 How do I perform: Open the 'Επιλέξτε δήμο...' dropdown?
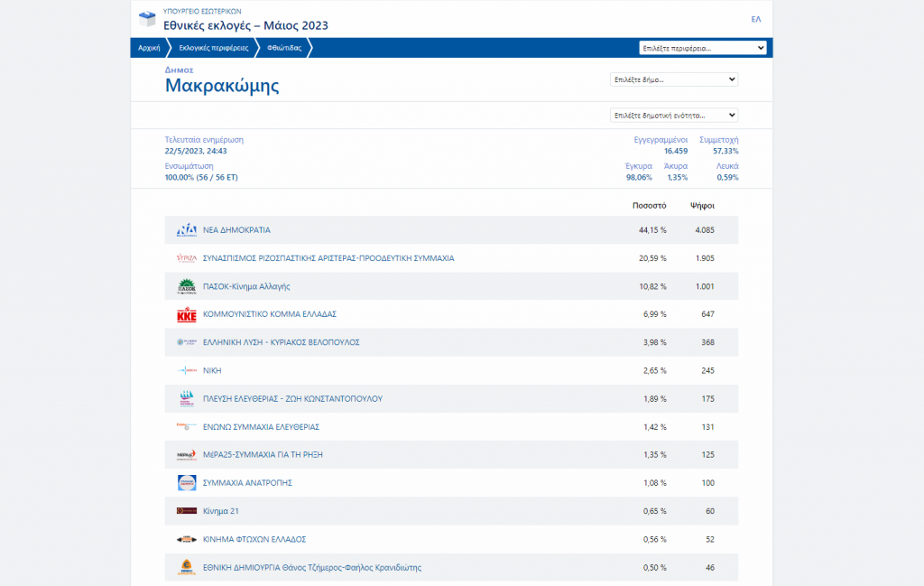(x=674, y=79)
